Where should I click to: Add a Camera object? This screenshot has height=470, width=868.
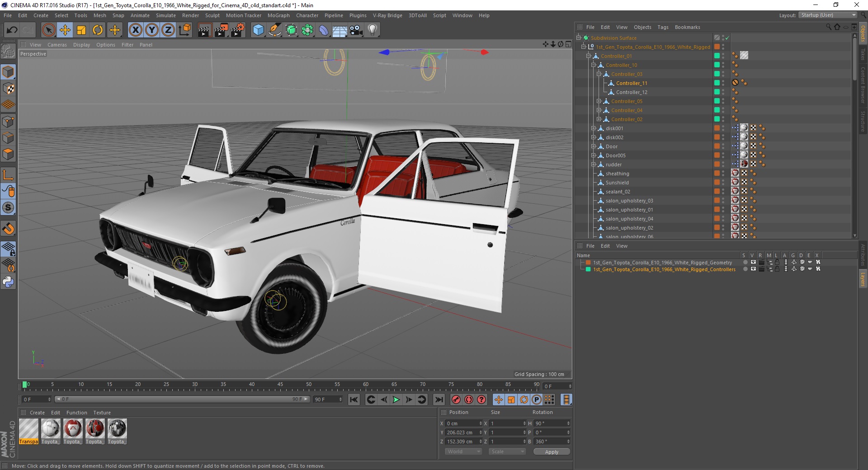(356, 30)
